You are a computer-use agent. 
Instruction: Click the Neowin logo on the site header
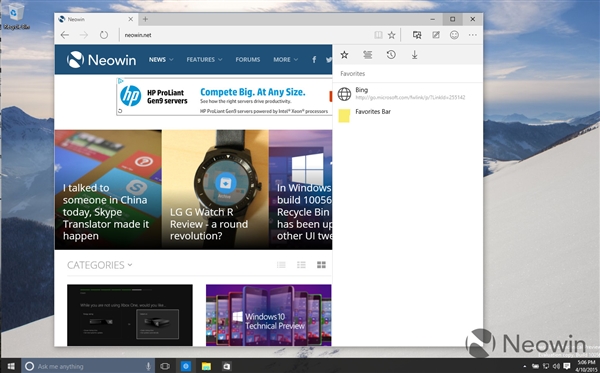pyautogui.click(x=101, y=60)
